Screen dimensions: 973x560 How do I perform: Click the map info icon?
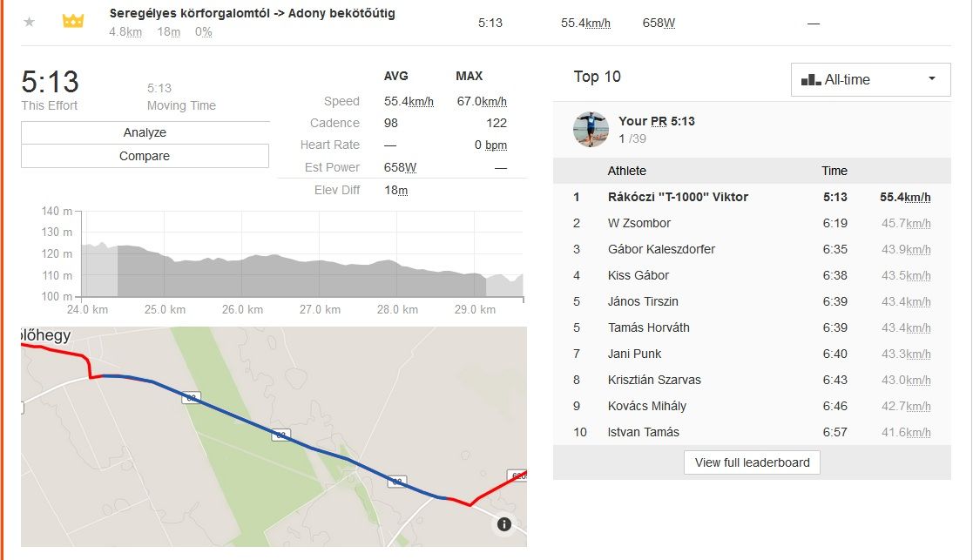pos(504,523)
